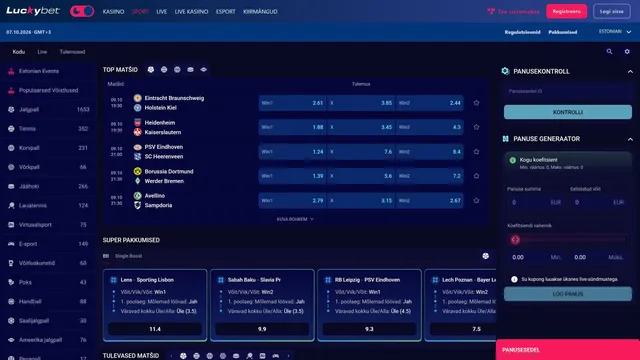
Task: Favorite the PSV Eindhoven match star
Action: click(x=476, y=151)
